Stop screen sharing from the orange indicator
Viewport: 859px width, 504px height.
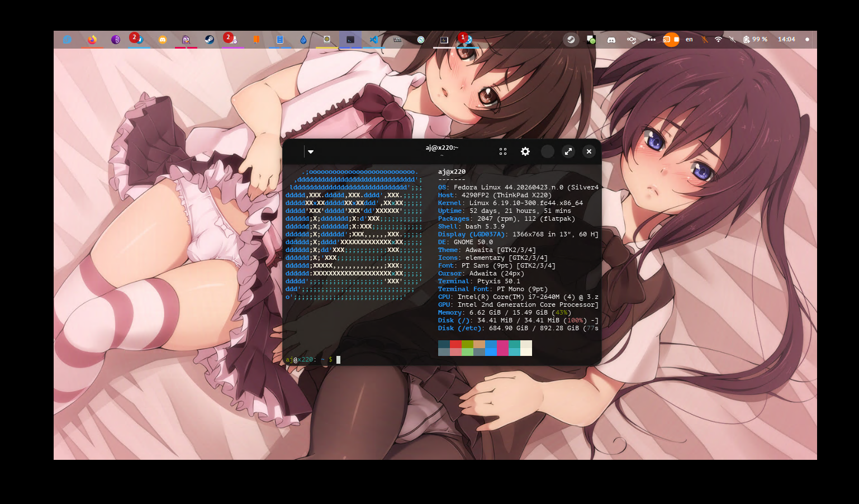671,40
